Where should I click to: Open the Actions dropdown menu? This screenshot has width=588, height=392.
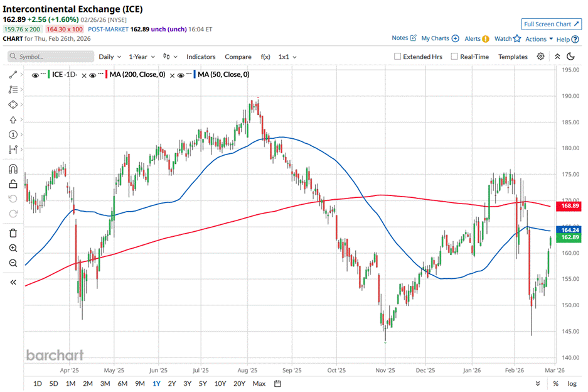pos(539,39)
